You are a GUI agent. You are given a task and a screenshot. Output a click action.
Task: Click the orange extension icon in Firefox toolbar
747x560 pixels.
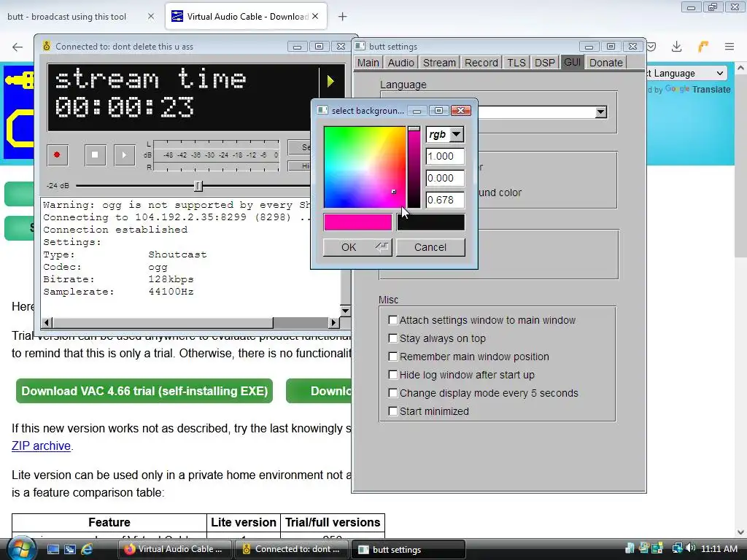pyautogui.click(x=703, y=47)
